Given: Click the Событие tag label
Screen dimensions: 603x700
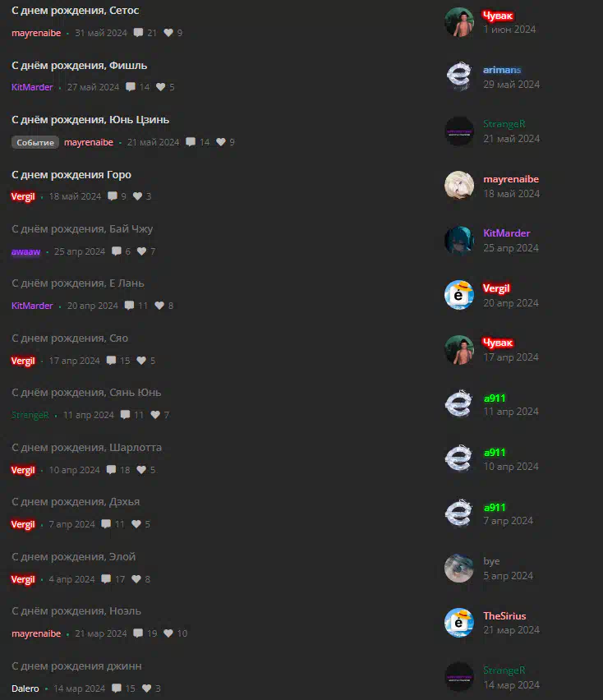Looking at the screenshot, I should 35,142.
